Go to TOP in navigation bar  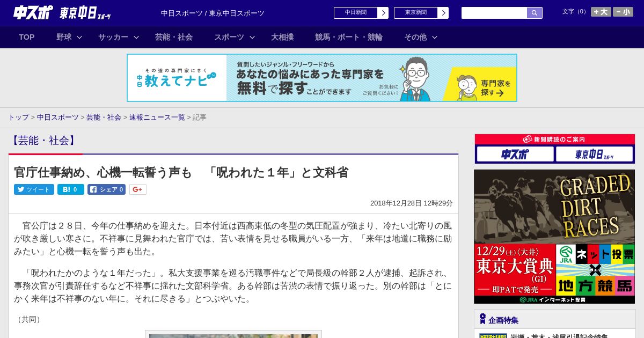click(27, 37)
